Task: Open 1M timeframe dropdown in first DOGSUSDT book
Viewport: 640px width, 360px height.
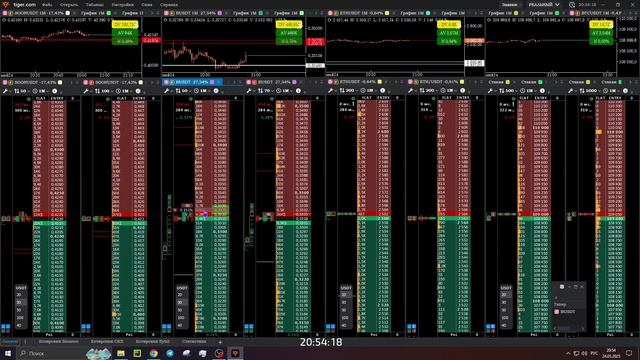Action: [41, 91]
